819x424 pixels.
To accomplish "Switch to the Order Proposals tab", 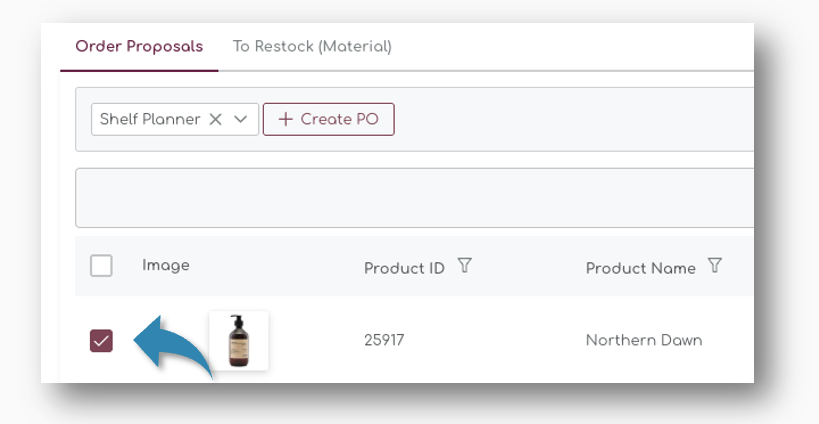I will pos(139,47).
